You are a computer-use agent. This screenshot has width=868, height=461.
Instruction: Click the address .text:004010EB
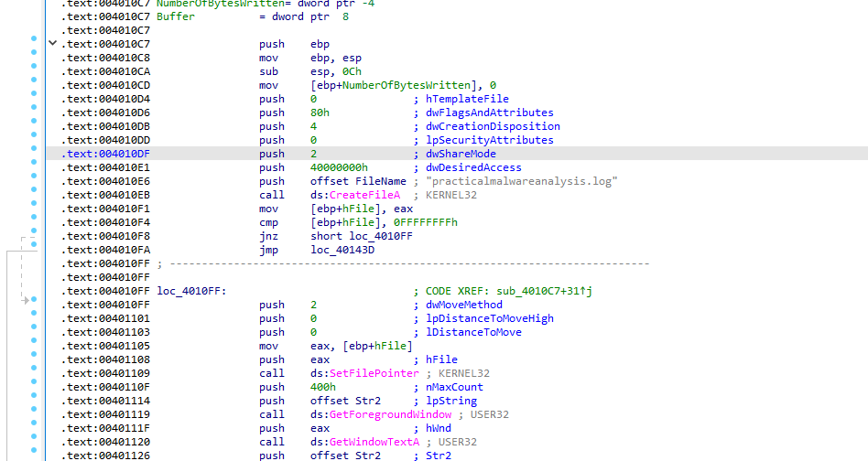(105, 195)
